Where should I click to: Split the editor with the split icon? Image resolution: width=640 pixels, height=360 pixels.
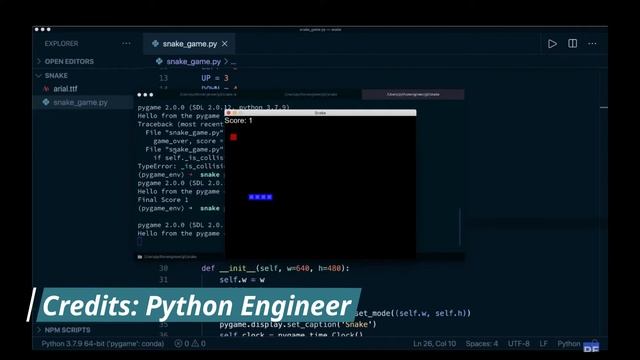572,43
